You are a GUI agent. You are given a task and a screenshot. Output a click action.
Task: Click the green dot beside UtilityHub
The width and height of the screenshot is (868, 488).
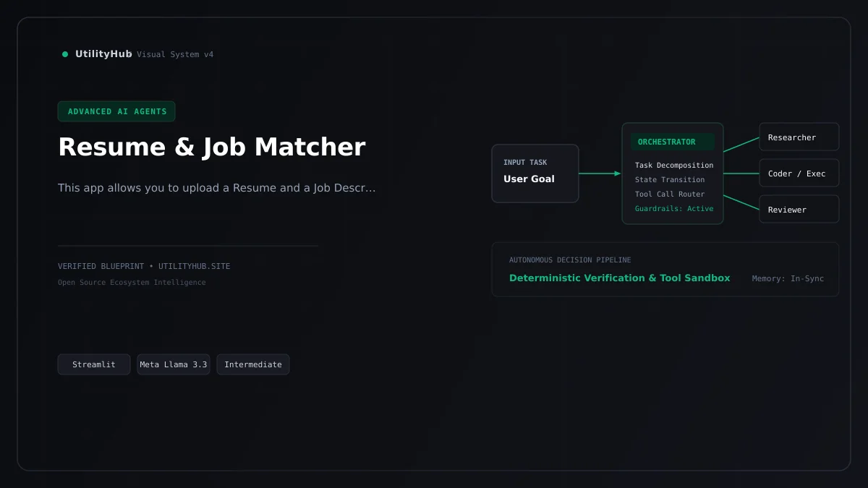(65, 54)
